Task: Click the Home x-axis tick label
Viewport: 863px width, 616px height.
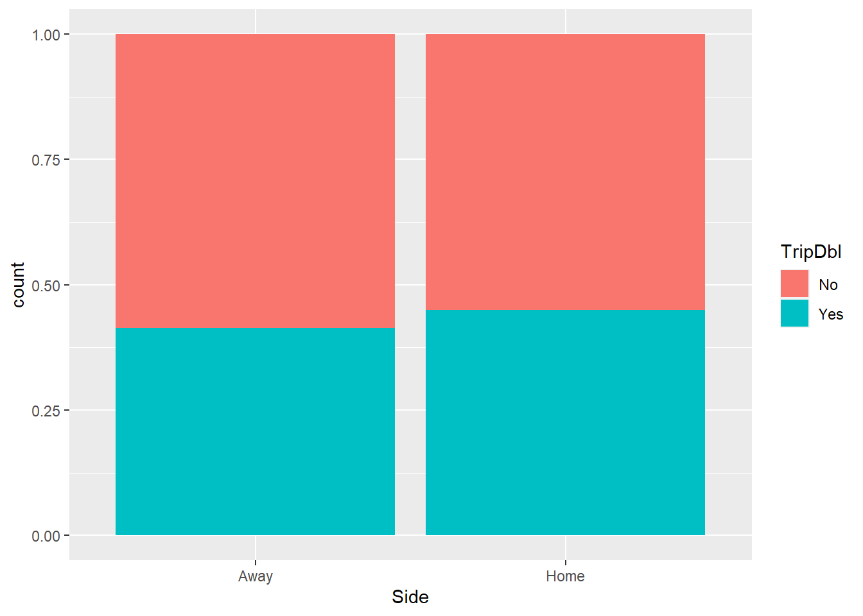Action: (x=565, y=576)
